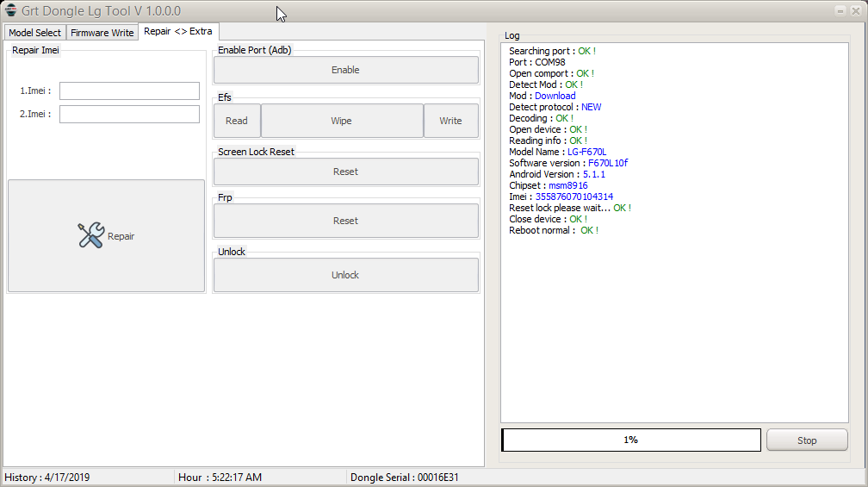Click Hour : 5:22:17 AM status entry
Viewport: 868px width, 487px height.
[x=220, y=478]
